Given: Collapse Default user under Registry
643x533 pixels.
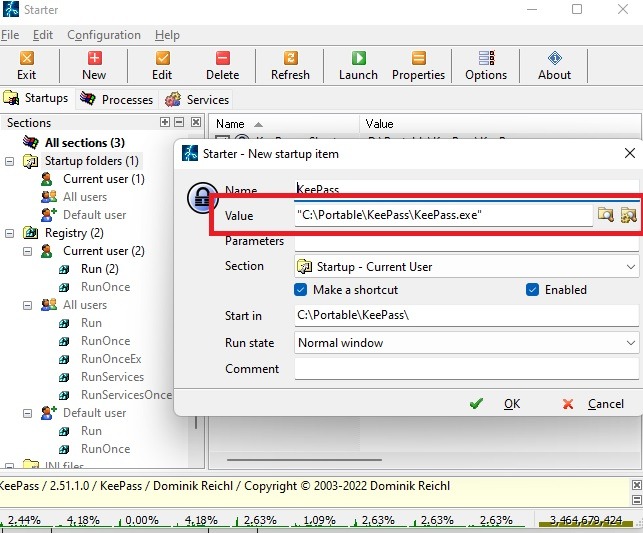Looking at the screenshot, I should coord(27,413).
